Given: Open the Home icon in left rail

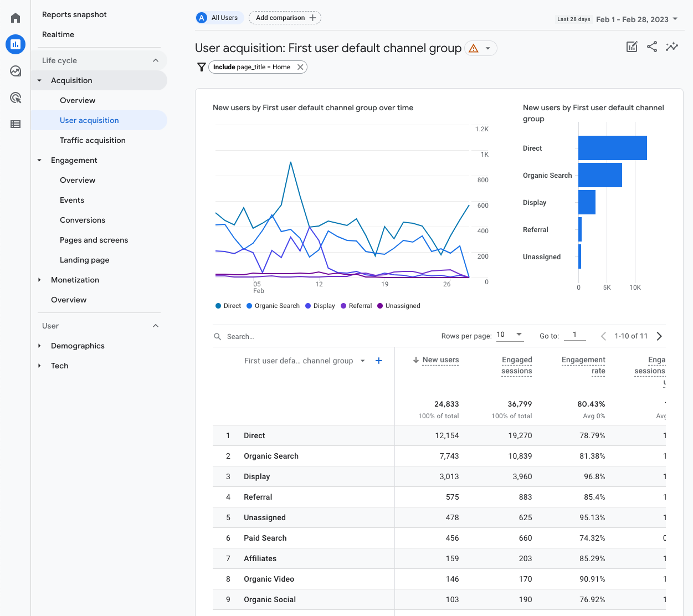Looking at the screenshot, I should tap(16, 18).
